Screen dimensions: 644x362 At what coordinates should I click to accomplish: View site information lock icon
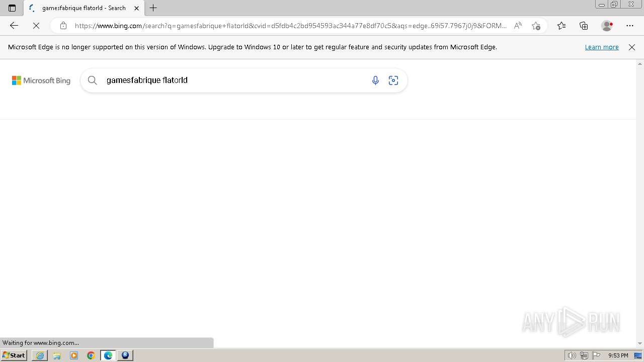tap(63, 26)
